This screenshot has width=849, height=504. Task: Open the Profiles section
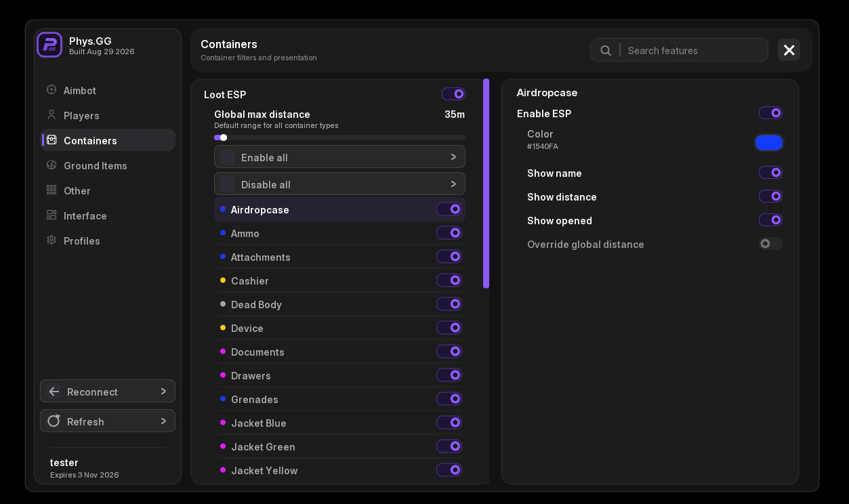[x=108, y=240]
